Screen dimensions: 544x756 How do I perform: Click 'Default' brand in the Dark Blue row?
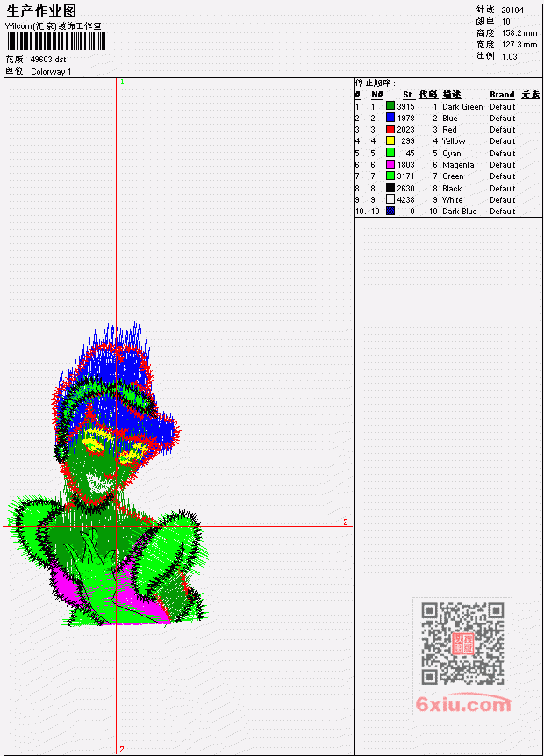click(503, 212)
